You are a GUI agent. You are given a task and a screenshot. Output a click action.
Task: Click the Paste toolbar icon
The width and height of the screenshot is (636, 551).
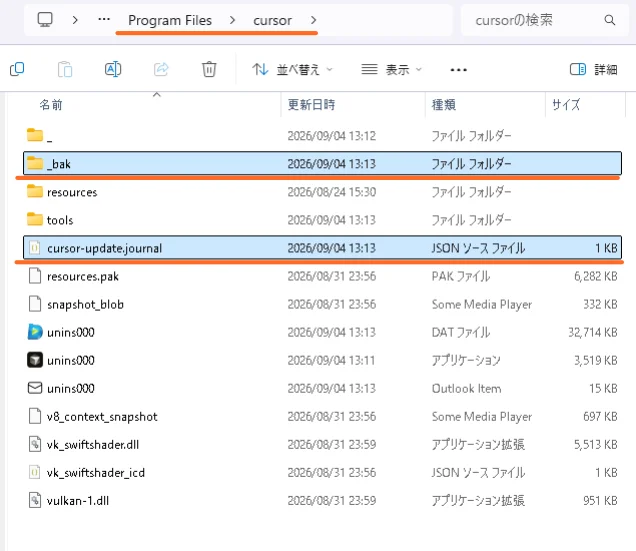65,69
